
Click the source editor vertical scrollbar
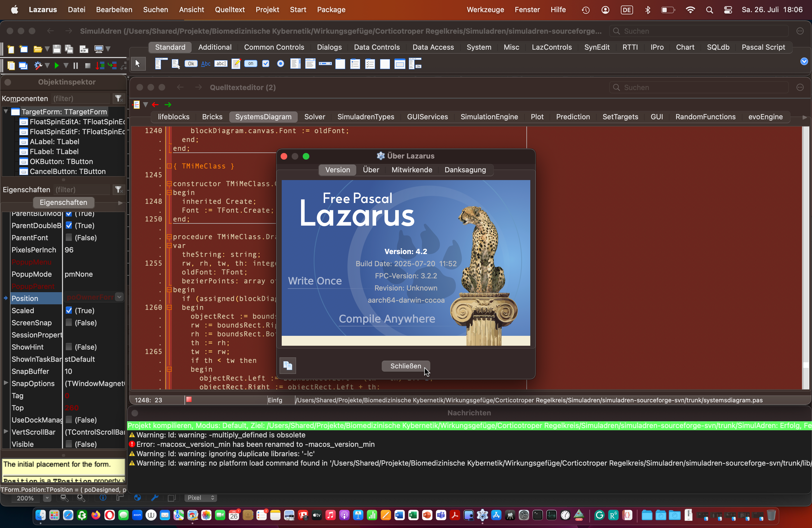[806, 258]
